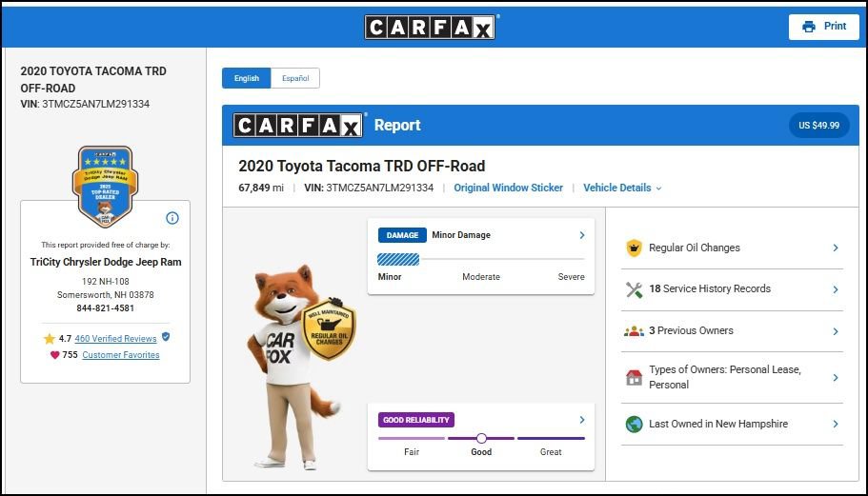Open 460 Verified Reviews link

(115, 338)
